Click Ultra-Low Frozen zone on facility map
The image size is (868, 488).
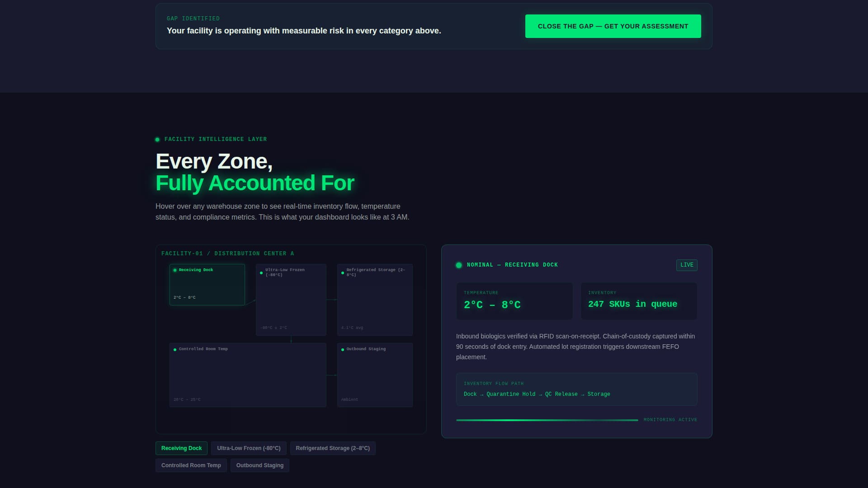coord(291,300)
